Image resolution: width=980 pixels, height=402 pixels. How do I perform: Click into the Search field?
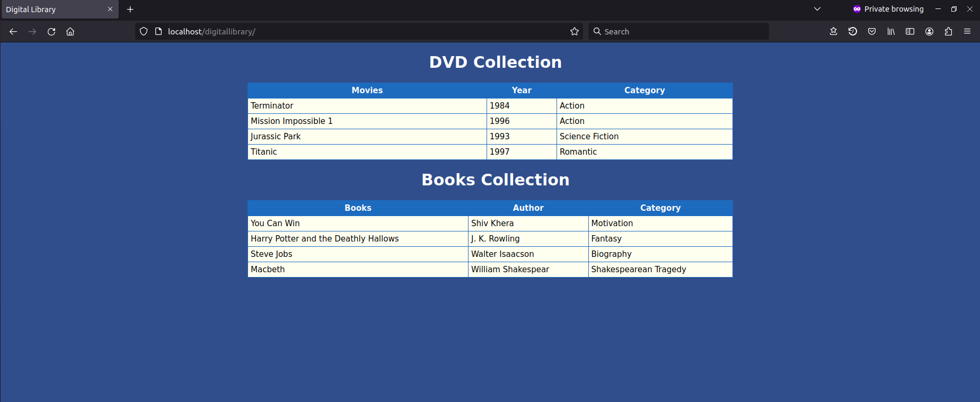(x=678, y=32)
